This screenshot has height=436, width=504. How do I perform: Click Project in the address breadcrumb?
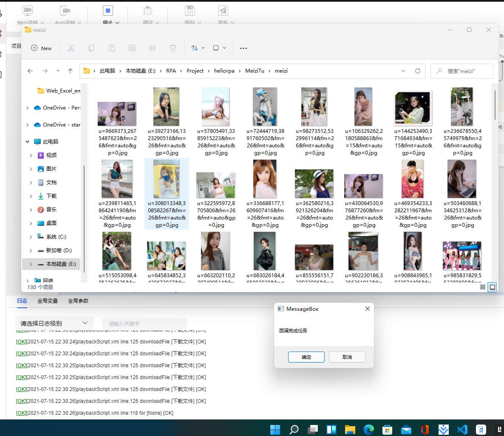click(195, 71)
